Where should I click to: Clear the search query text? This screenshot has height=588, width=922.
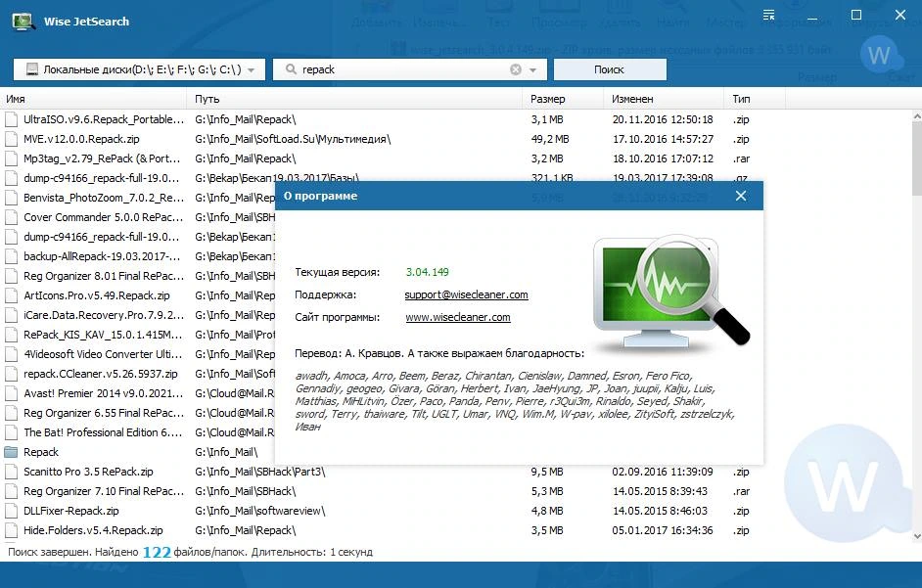coord(516,69)
